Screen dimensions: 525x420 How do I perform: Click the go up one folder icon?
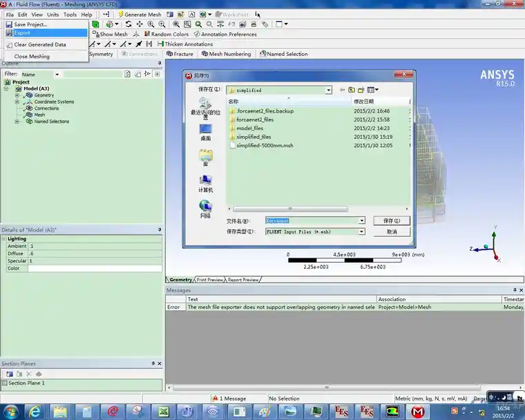(x=352, y=90)
